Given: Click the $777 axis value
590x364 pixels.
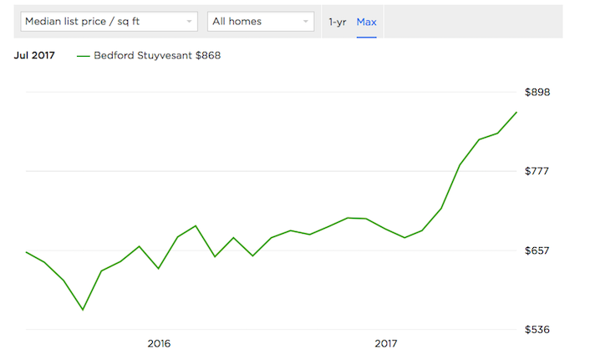Looking at the screenshot, I should pos(537,171).
